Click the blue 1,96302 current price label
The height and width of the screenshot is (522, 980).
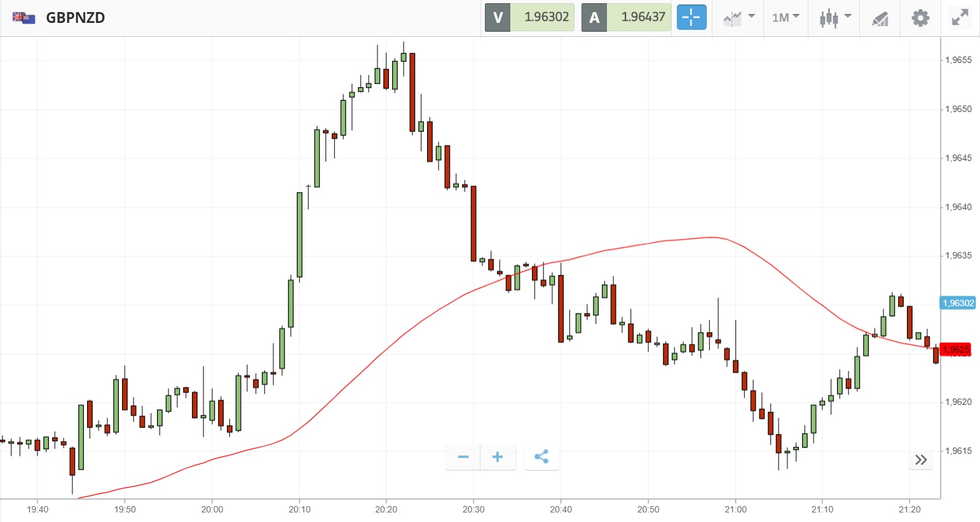coord(957,303)
